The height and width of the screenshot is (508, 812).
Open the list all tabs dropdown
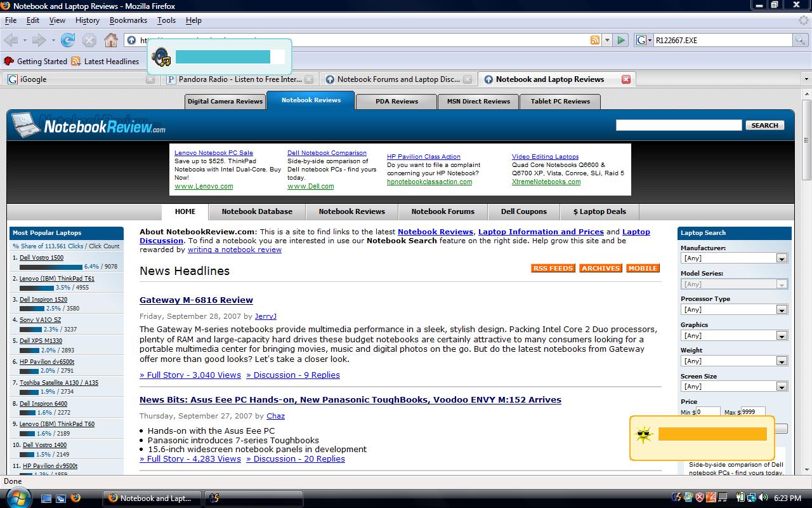pyautogui.click(x=806, y=79)
